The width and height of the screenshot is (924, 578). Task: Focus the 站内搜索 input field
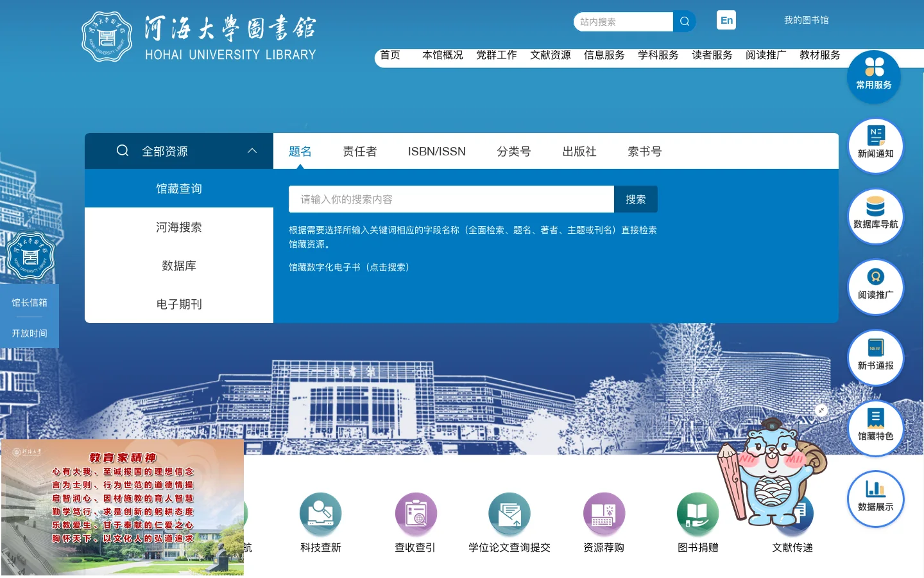623,21
